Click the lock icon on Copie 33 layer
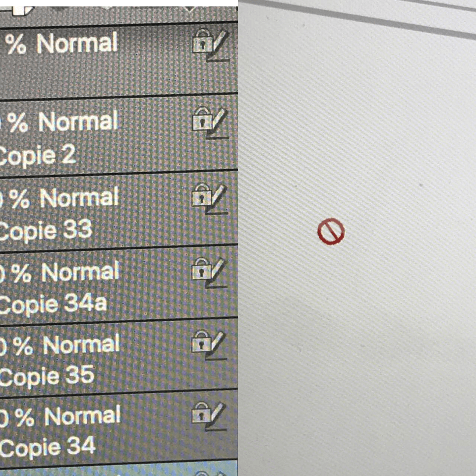 tap(201, 195)
